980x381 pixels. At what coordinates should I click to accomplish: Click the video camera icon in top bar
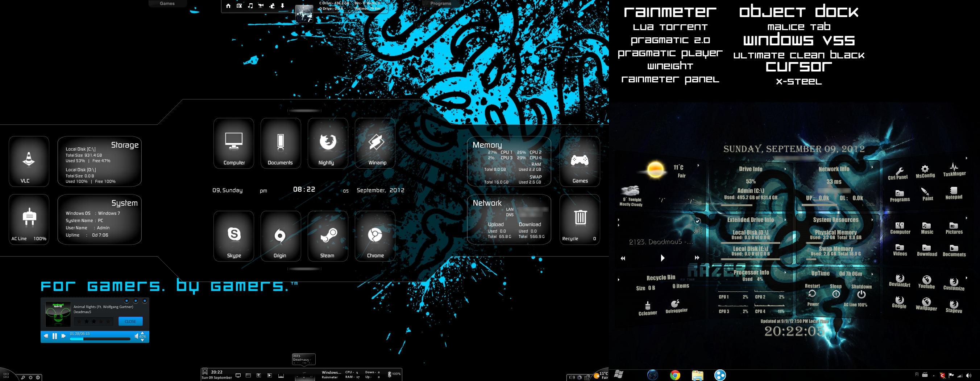coord(261,6)
